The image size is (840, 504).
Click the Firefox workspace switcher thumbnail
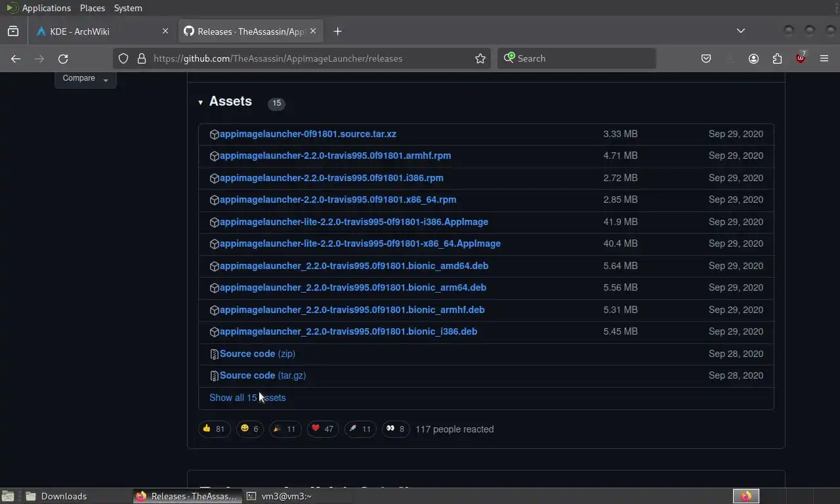(x=745, y=496)
